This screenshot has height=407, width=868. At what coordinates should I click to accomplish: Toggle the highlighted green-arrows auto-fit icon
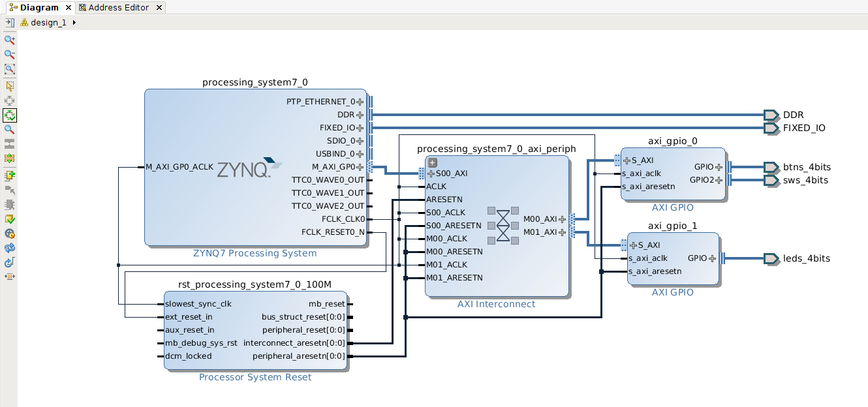tap(10, 115)
